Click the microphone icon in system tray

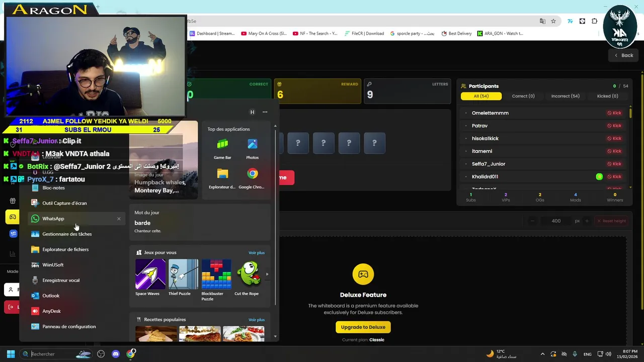pos(575,354)
